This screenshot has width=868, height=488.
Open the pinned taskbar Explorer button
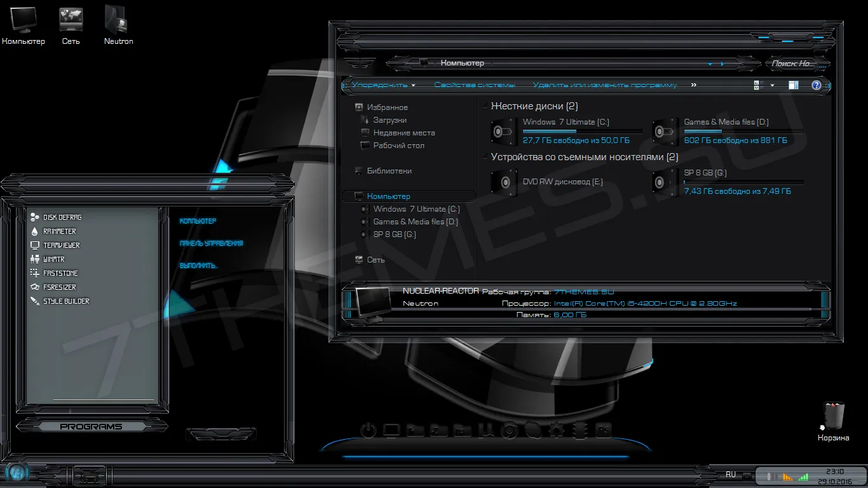(89, 475)
